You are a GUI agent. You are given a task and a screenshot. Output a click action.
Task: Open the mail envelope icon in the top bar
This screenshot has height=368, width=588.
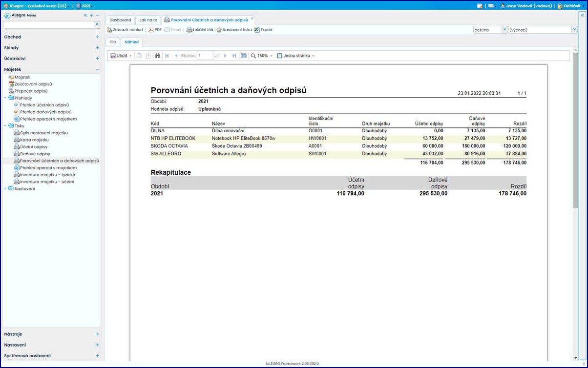(490, 6)
